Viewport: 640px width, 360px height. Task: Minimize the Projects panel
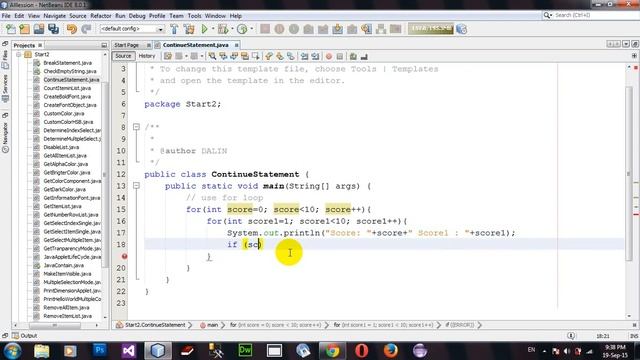tap(104, 45)
